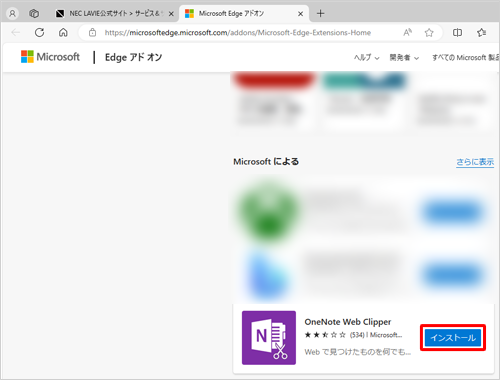This screenshot has width=500, height=380.
Task: Close the NEC LAVIE tab
Action: tap(171, 14)
